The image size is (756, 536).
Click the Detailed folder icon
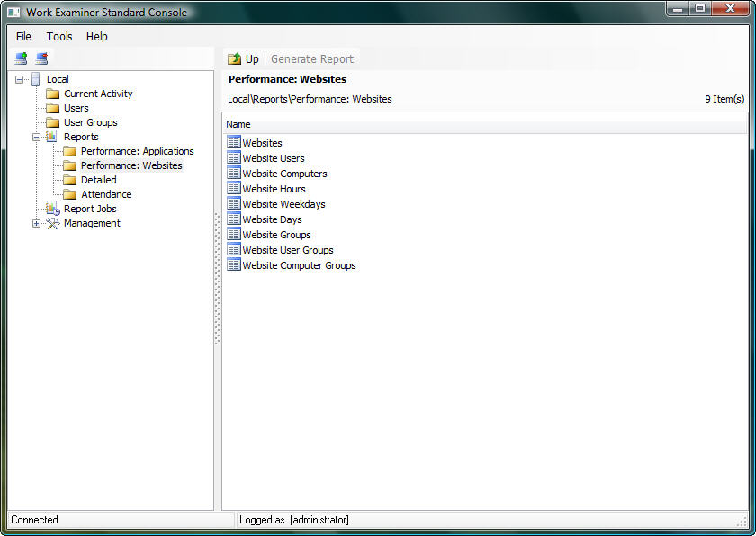coord(70,181)
